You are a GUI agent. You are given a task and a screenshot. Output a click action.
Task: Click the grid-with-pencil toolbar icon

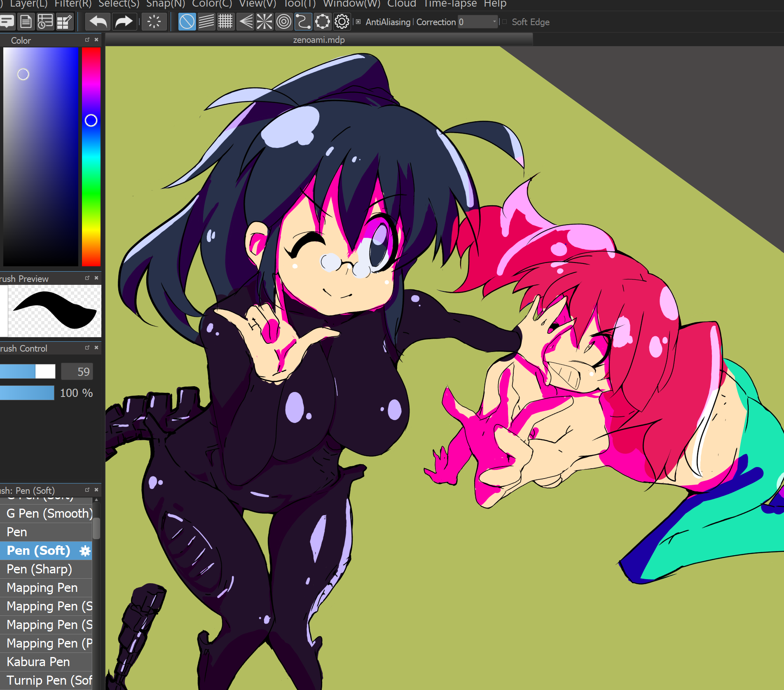[64, 21]
